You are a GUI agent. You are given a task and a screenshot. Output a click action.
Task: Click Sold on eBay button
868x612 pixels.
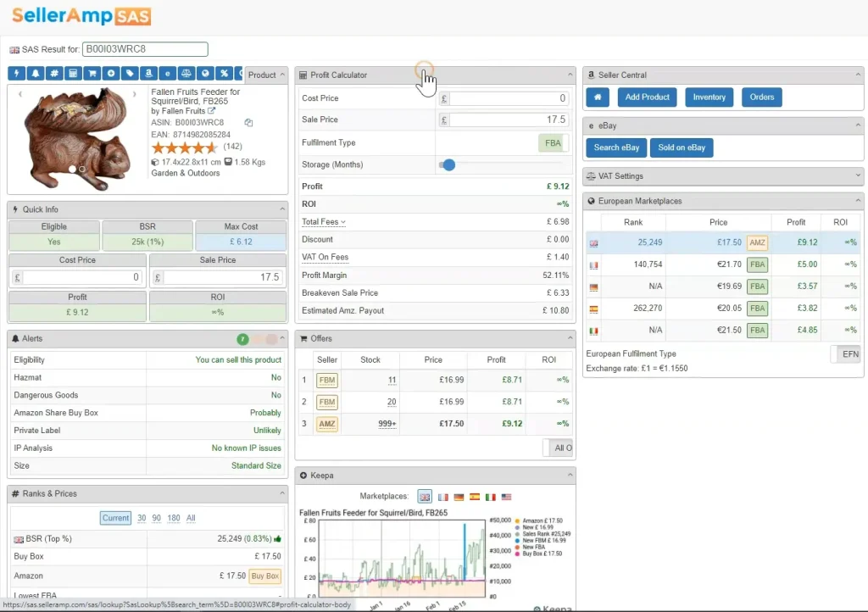coord(682,147)
